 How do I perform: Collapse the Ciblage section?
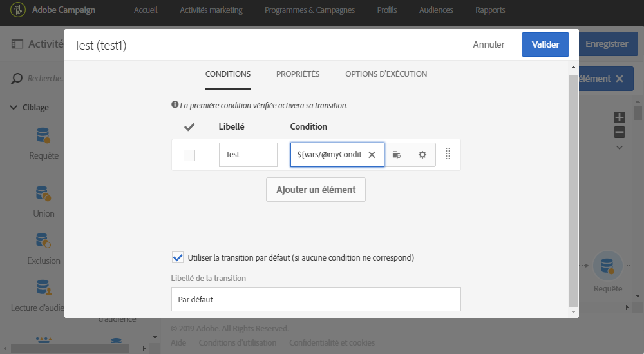(14, 108)
